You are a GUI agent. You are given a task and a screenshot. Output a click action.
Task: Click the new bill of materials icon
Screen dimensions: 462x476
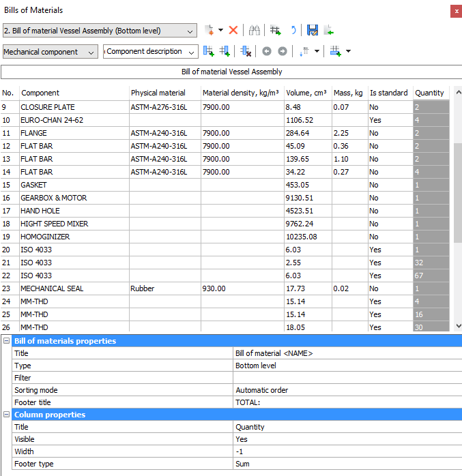tap(210, 31)
